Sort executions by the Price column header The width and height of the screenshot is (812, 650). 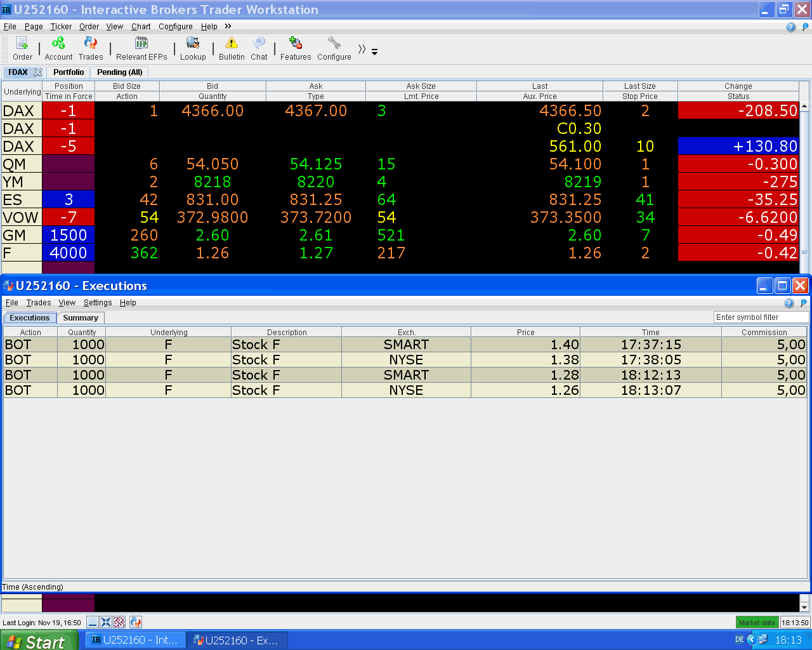point(525,332)
